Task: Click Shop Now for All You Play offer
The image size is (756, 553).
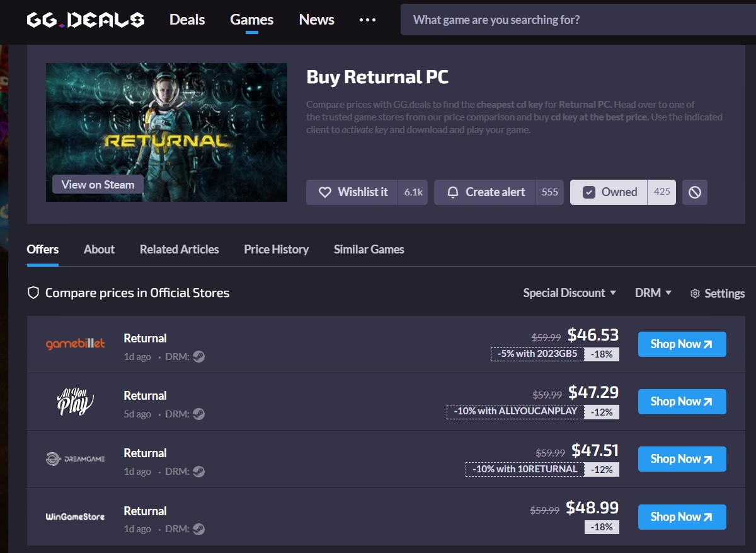Action: pos(682,402)
